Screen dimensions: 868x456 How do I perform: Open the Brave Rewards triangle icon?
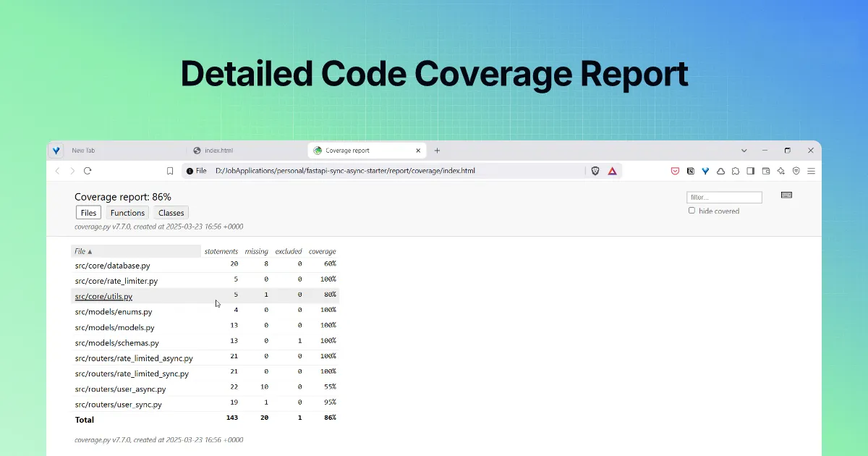(x=612, y=171)
